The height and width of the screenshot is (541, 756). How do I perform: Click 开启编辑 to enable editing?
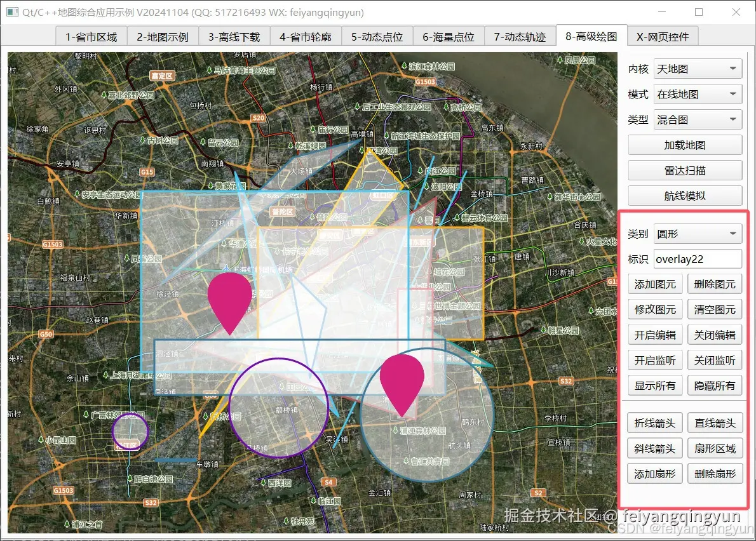pyautogui.click(x=655, y=335)
